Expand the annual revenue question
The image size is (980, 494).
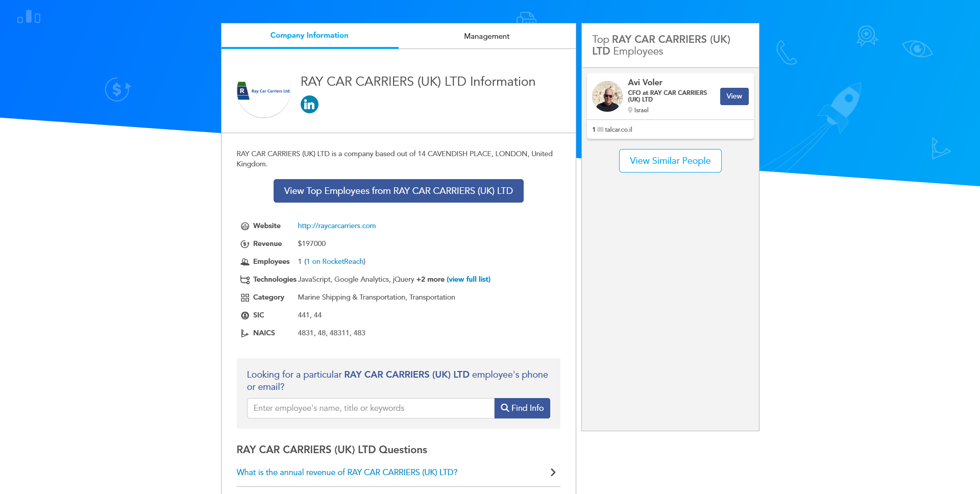point(553,473)
